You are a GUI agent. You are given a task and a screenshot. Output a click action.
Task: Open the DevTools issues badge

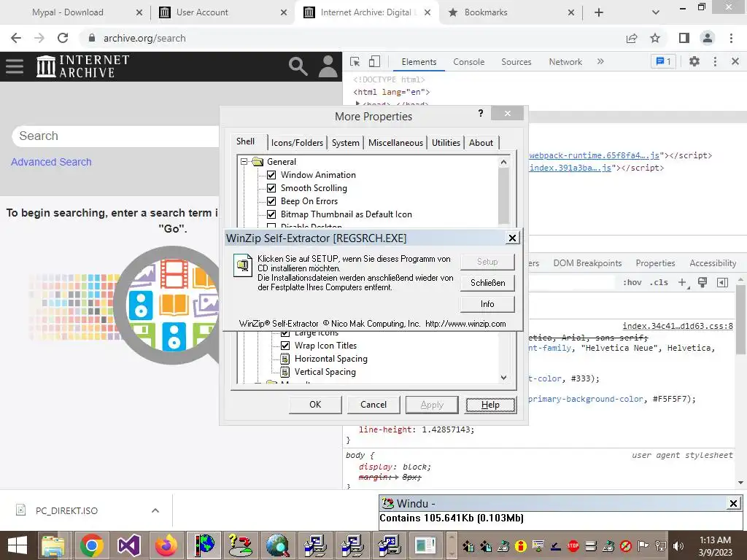click(663, 61)
